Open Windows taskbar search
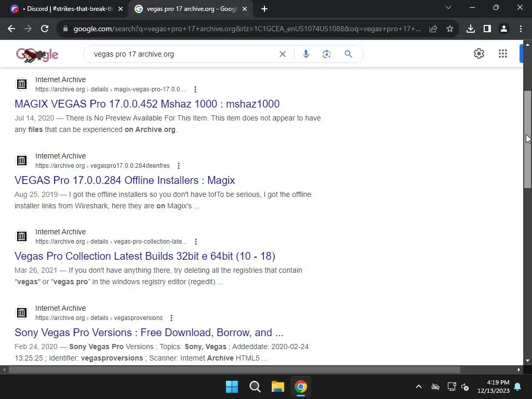 click(x=255, y=387)
